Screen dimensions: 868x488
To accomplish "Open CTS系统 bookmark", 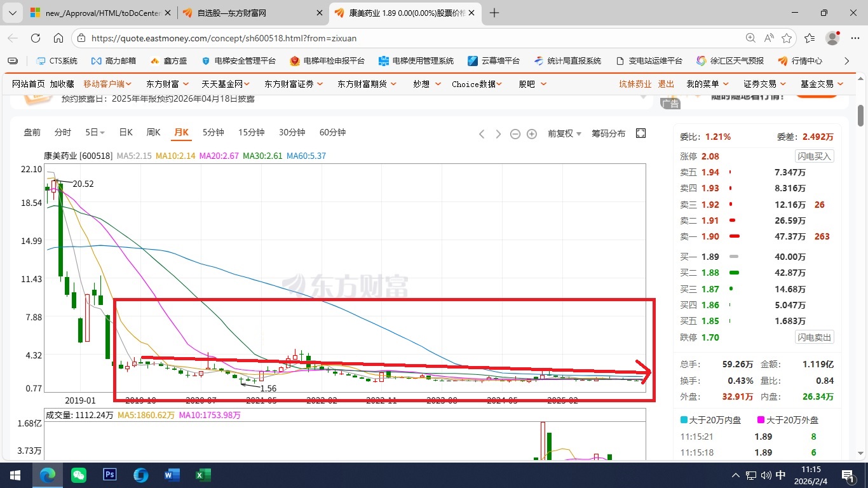I will 57,61.
